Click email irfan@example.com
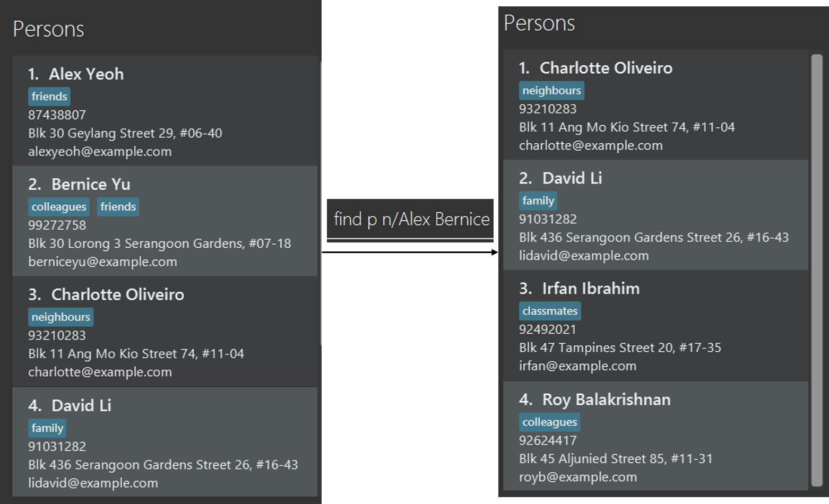829x504 pixels. click(x=577, y=367)
